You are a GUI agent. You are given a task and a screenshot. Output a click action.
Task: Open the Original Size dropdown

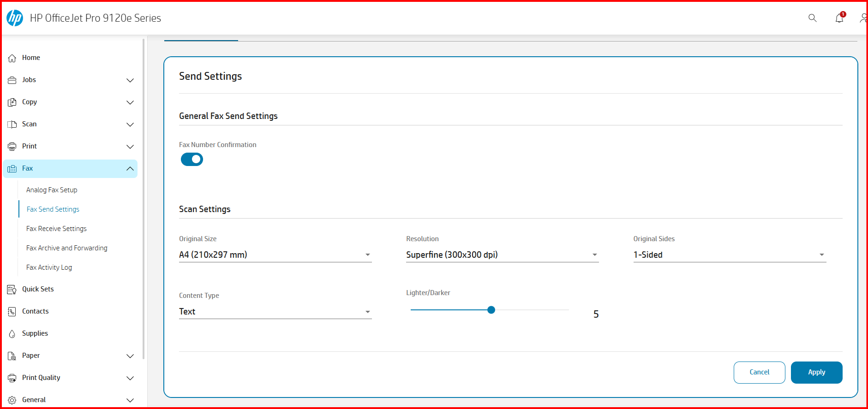275,255
